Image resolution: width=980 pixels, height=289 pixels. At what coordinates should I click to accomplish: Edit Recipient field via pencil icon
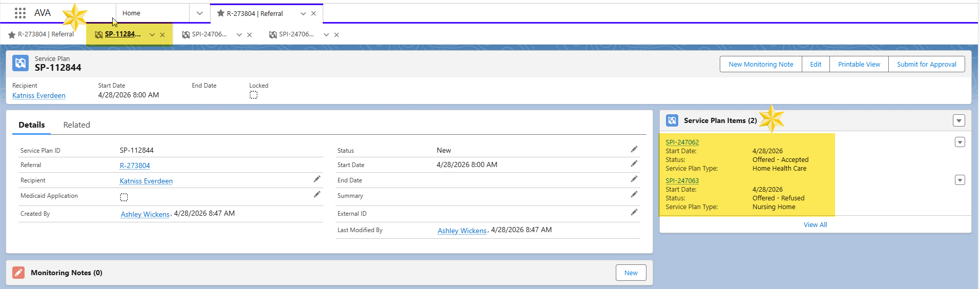click(317, 179)
